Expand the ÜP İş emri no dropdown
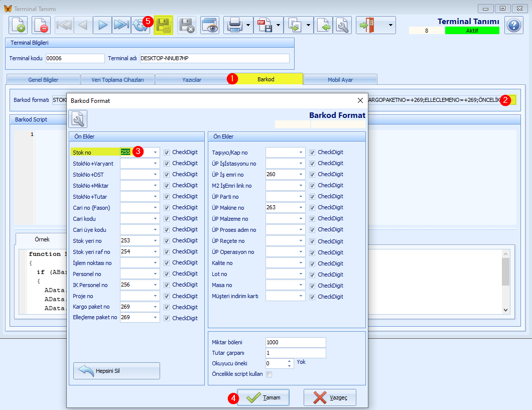The height and width of the screenshot is (410, 532). coord(301,174)
